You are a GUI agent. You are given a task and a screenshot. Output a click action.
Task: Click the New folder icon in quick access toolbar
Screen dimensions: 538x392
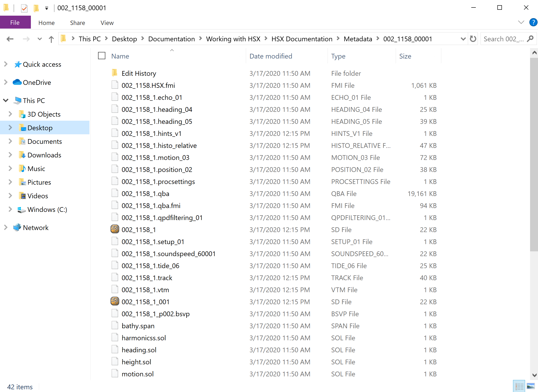[36, 8]
